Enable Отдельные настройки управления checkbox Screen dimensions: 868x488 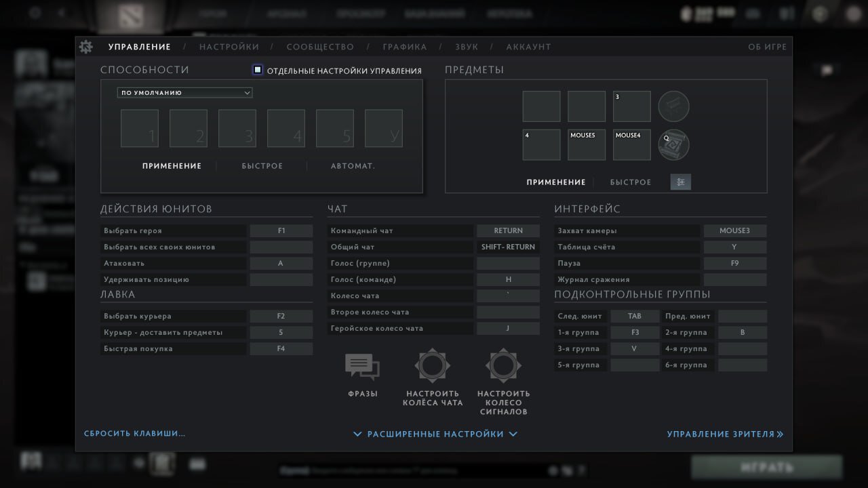point(258,70)
